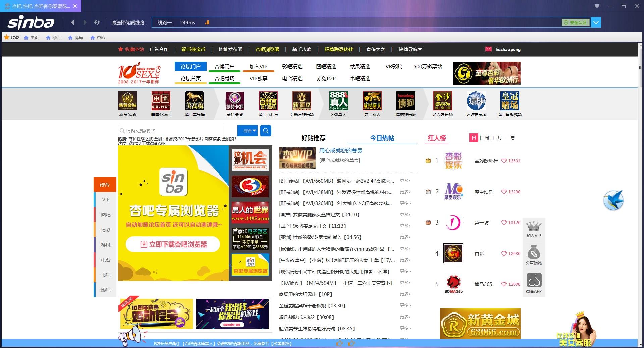Click the 加入VIP crown icon
The image size is (644, 348).
click(534, 226)
